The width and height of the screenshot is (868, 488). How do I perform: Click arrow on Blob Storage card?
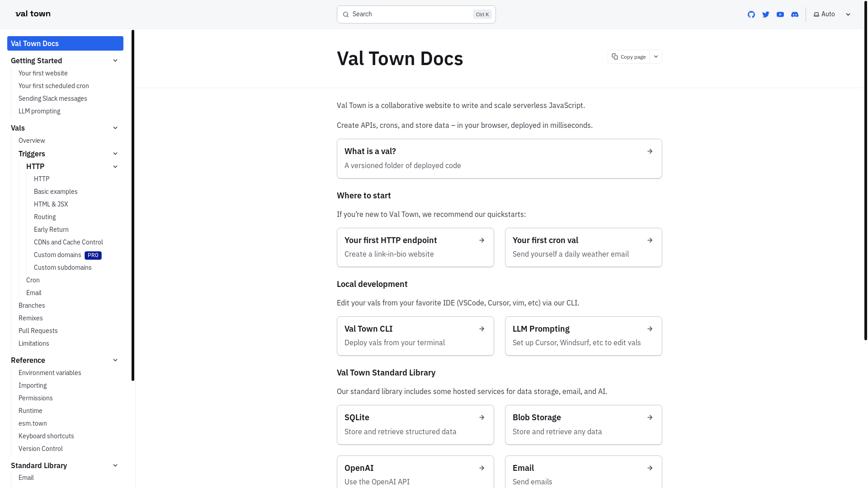point(650,418)
